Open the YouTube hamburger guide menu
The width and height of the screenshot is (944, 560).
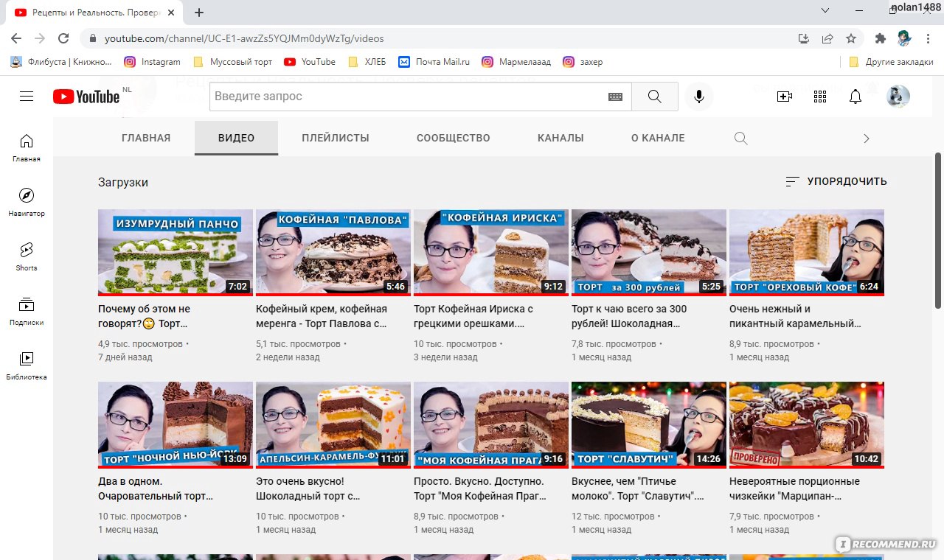pos(27,97)
